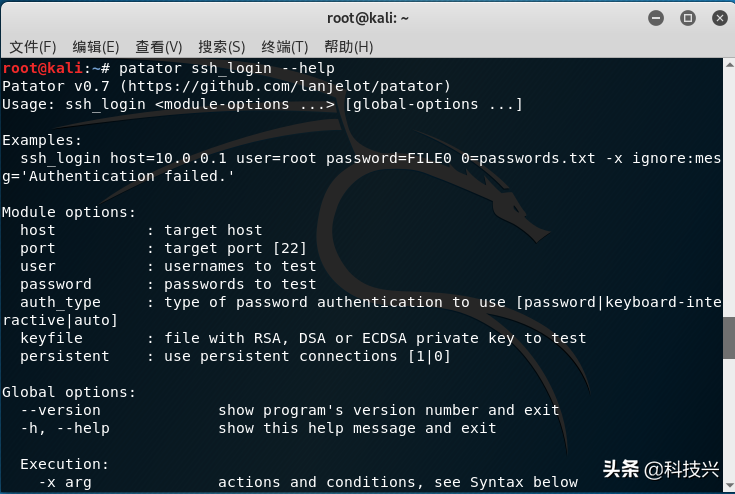Maximize the terminal window
735x494 pixels.
pyautogui.click(x=687, y=18)
